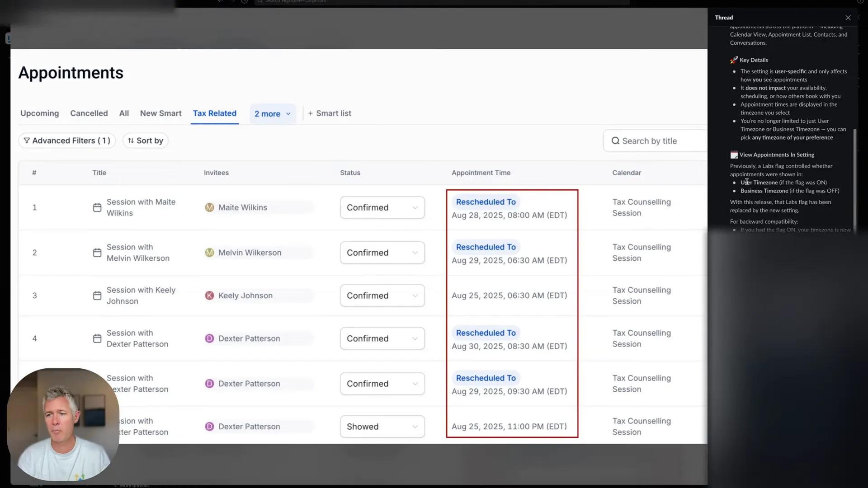Click Maite Wilkins avatar icon
868x488 pixels.
click(x=209, y=207)
